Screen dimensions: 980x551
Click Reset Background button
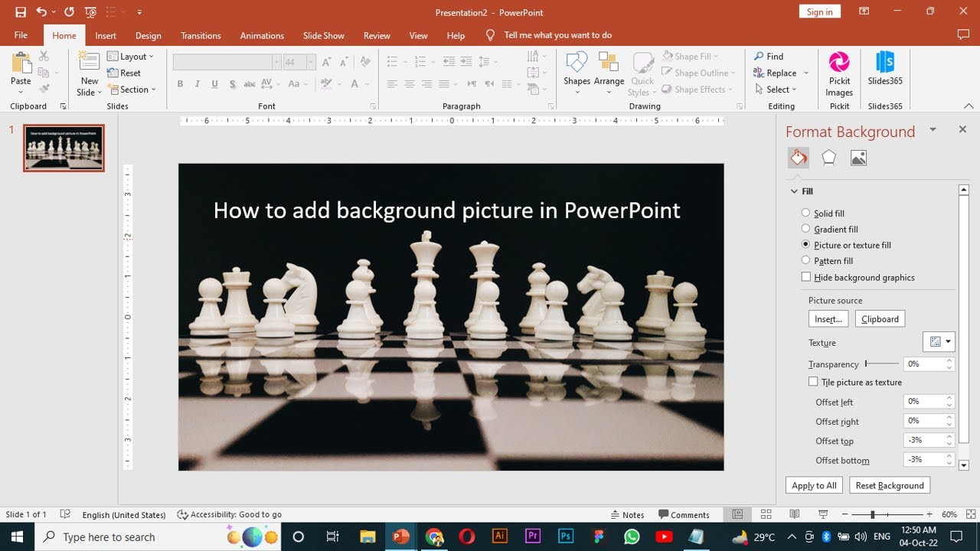coord(890,485)
